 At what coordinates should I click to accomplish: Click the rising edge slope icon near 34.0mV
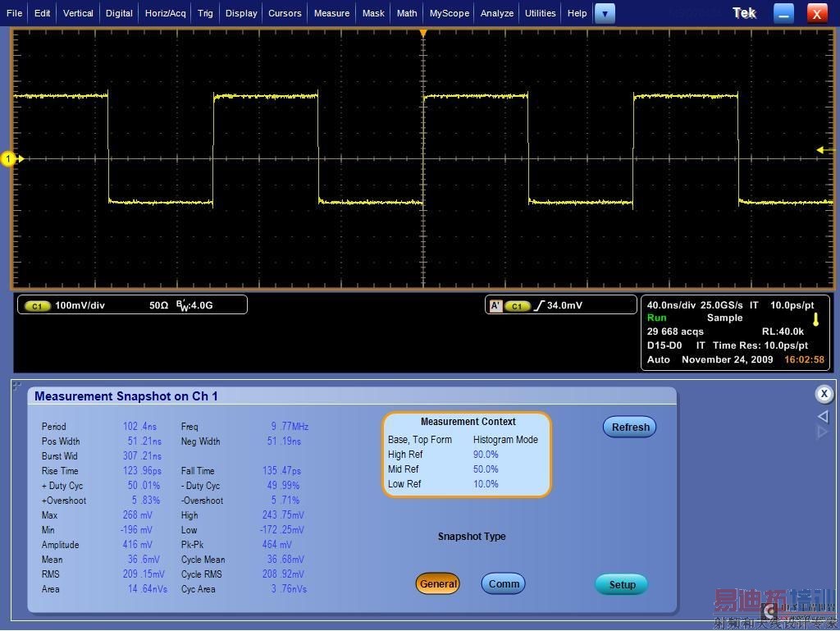click(x=539, y=306)
